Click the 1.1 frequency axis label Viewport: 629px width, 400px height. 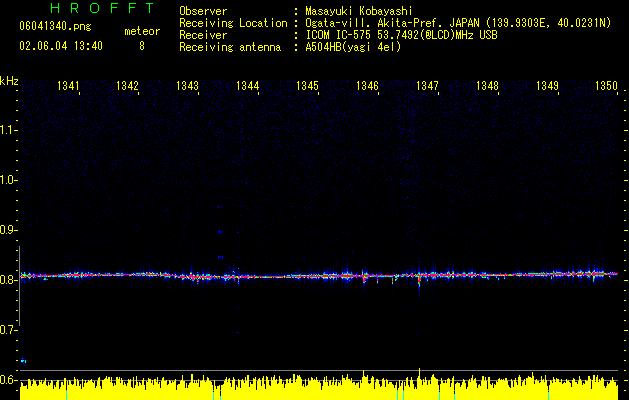pos(9,130)
